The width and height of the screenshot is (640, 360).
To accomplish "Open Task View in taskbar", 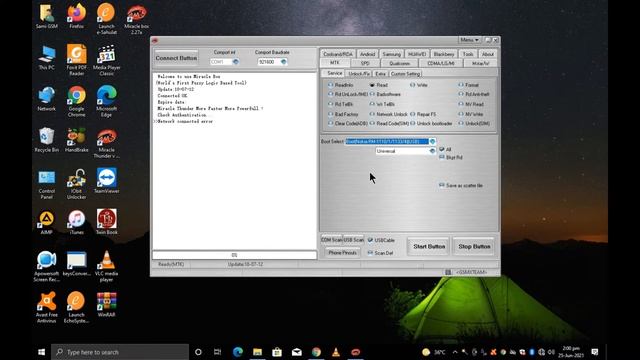I will point(218,352).
